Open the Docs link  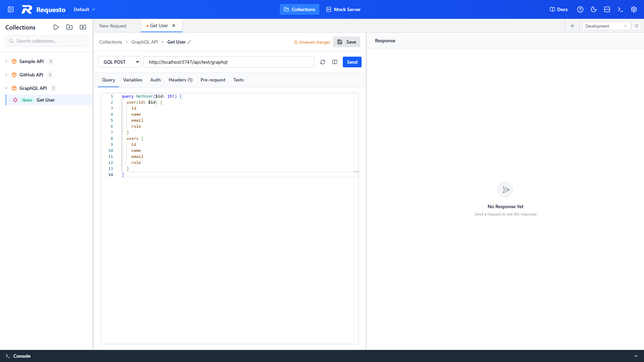[x=558, y=9]
